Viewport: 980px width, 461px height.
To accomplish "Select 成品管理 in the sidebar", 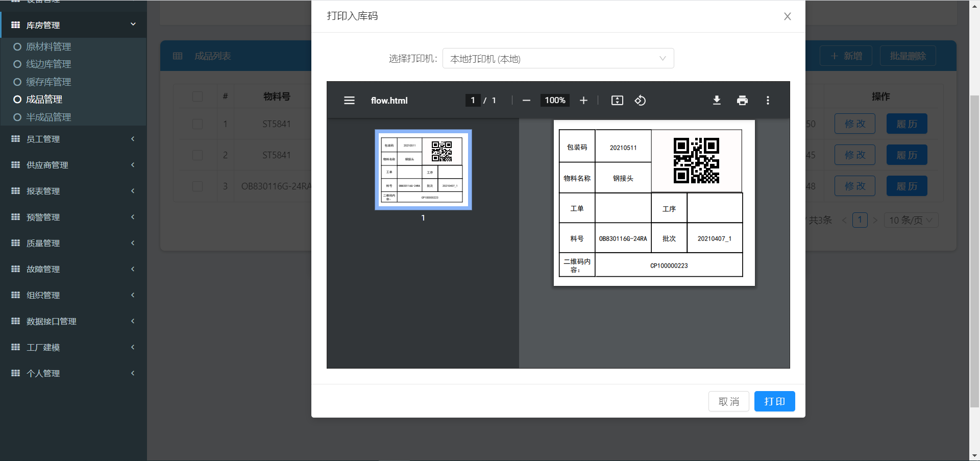I will tap(44, 100).
